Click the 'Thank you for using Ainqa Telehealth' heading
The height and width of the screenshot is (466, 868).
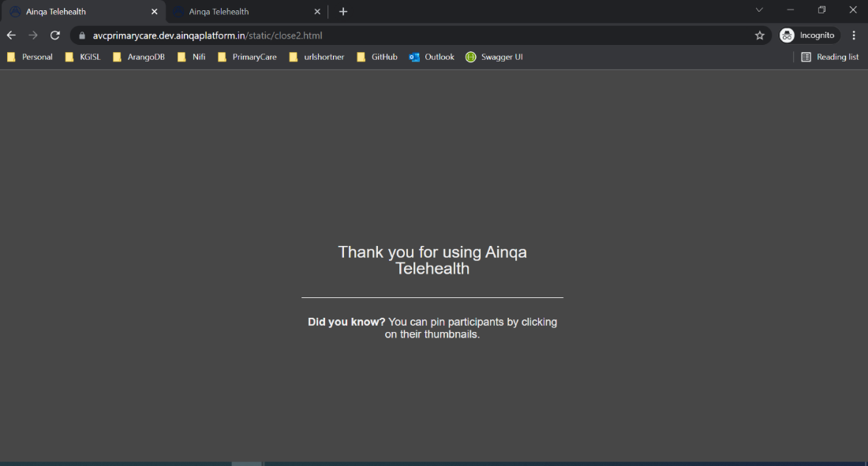point(432,260)
